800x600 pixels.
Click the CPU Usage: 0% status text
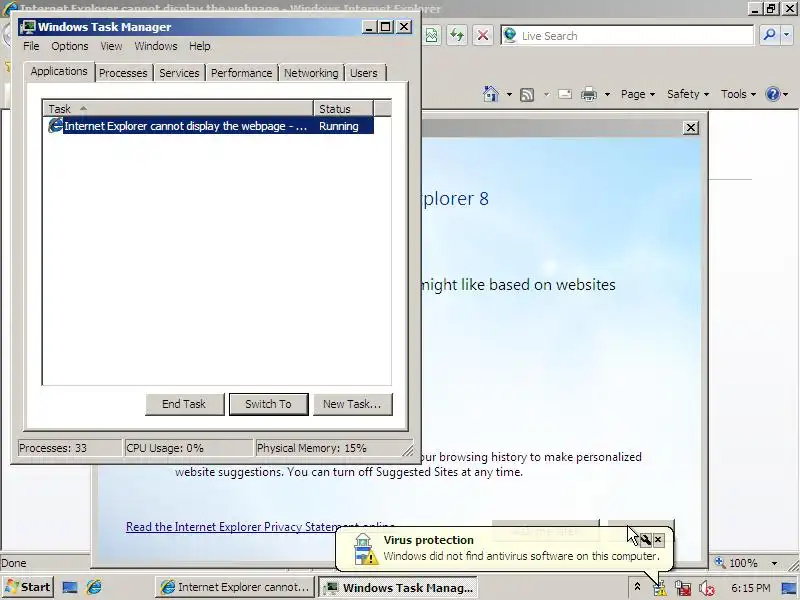pyautogui.click(x=165, y=448)
